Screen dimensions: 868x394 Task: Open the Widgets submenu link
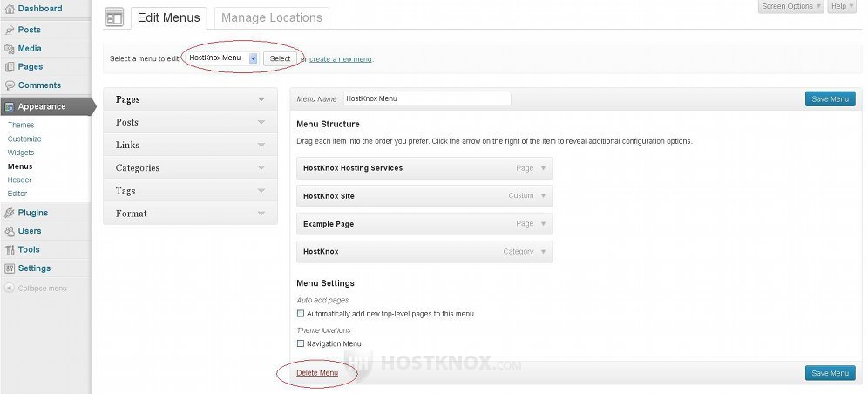pos(21,153)
